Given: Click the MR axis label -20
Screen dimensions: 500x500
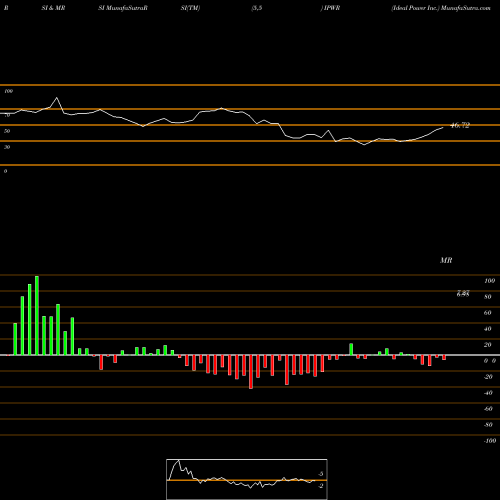Looking at the screenshot, I should tap(488, 377).
